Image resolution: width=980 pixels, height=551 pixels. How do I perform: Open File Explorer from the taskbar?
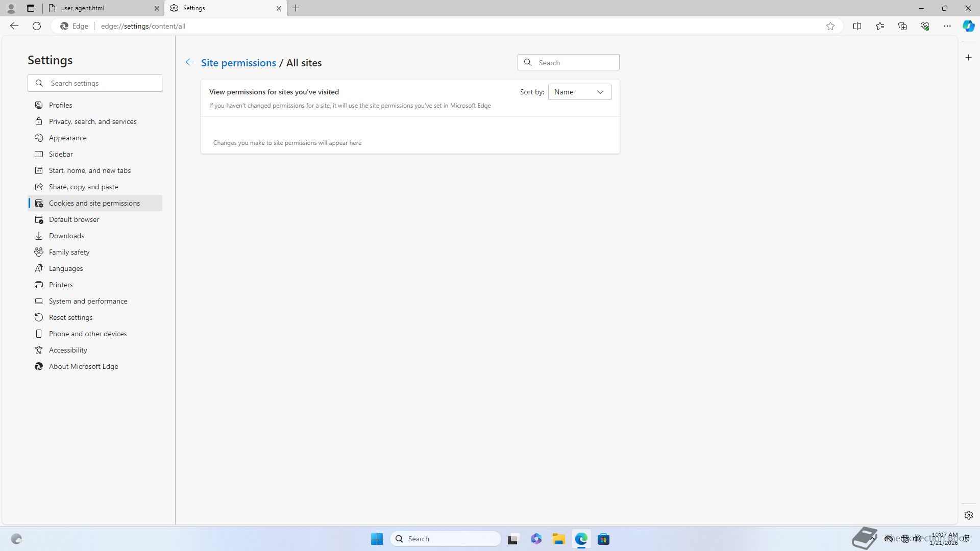558,539
